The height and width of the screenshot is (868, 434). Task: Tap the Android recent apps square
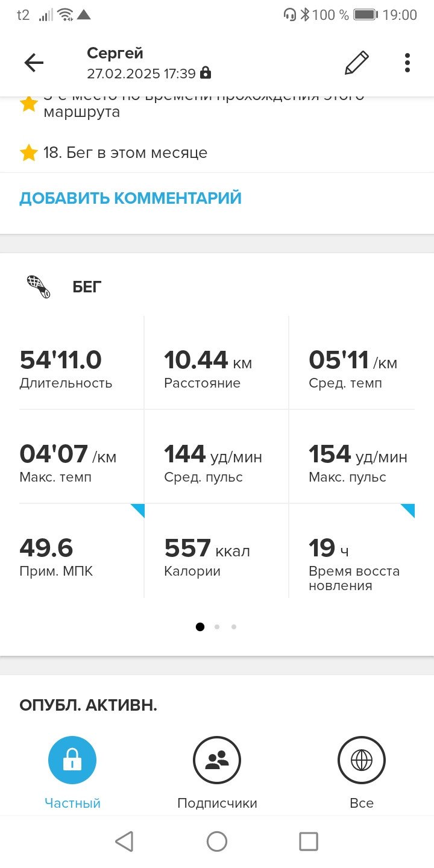[x=309, y=841]
